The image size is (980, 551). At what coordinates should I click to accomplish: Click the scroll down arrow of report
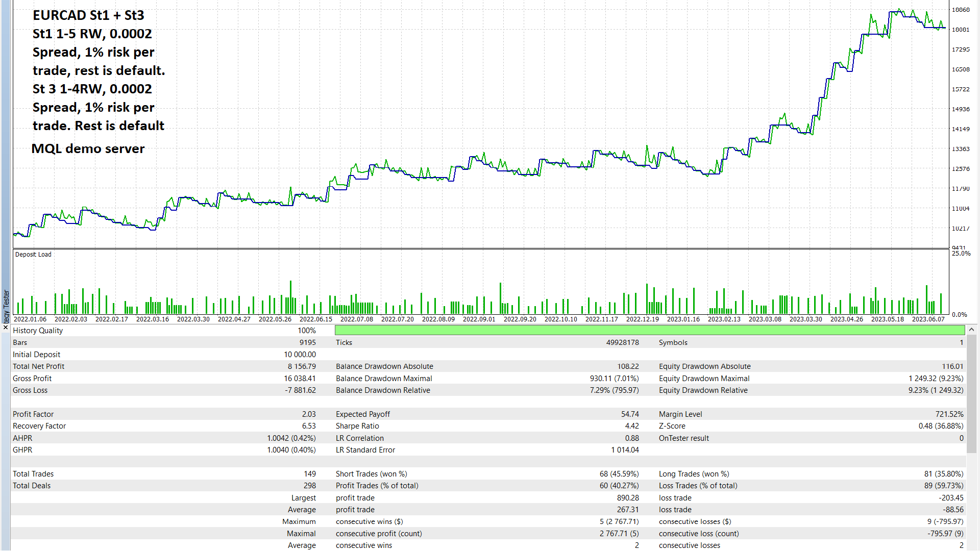tap(971, 546)
